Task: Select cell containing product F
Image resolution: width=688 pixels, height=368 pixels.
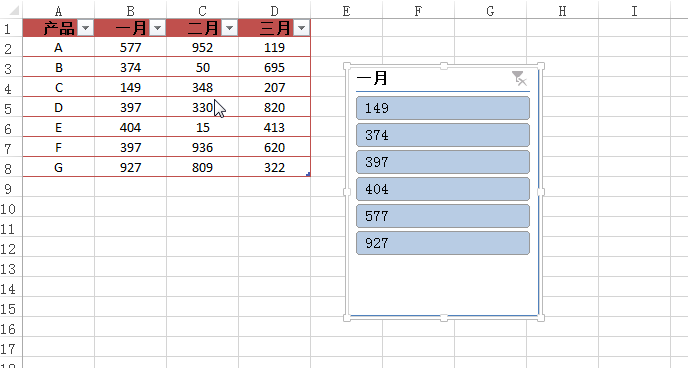Action: [58, 147]
